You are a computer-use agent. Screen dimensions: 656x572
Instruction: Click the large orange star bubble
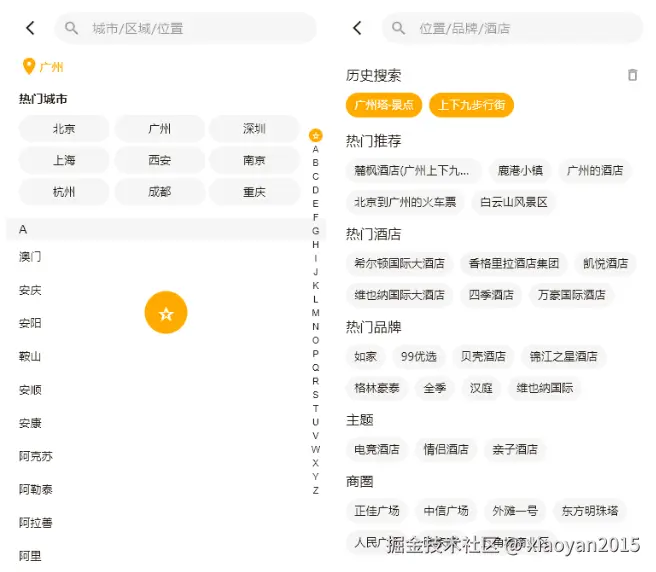(166, 313)
